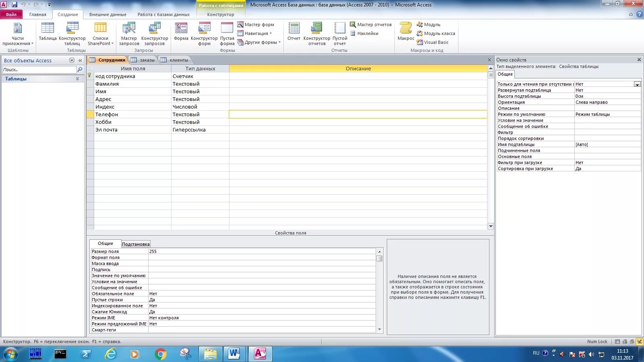Open the Файл menu

[x=11, y=14]
